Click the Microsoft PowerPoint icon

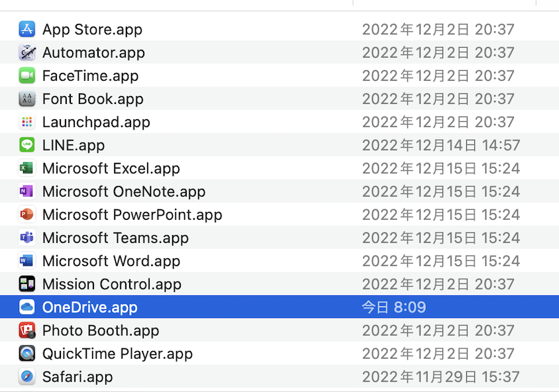tap(27, 215)
